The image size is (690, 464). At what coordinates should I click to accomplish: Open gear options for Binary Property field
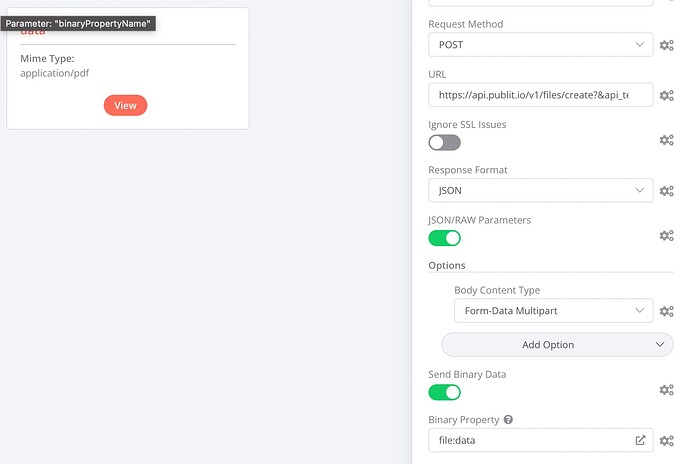[666, 440]
